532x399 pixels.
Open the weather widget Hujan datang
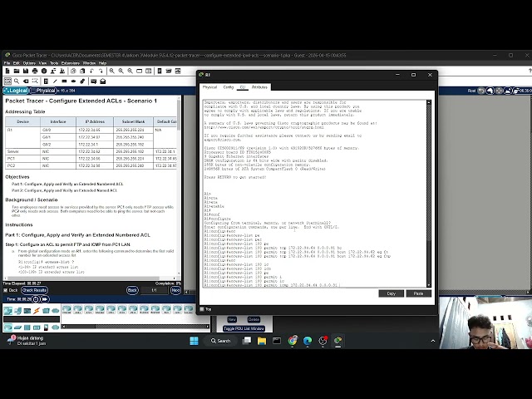tap(26, 341)
